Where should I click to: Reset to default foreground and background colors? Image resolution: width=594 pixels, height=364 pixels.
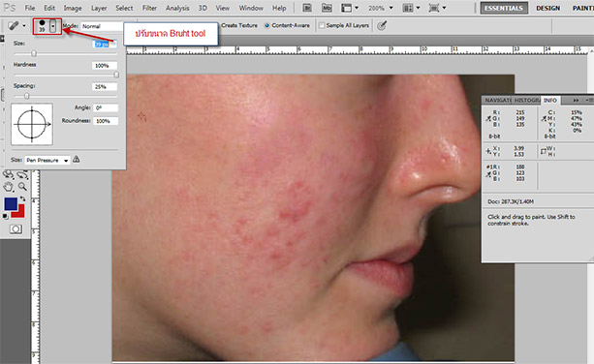(x=5, y=216)
